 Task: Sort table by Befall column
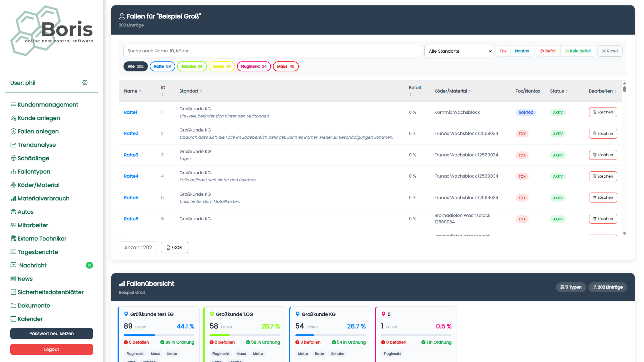(415, 91)
